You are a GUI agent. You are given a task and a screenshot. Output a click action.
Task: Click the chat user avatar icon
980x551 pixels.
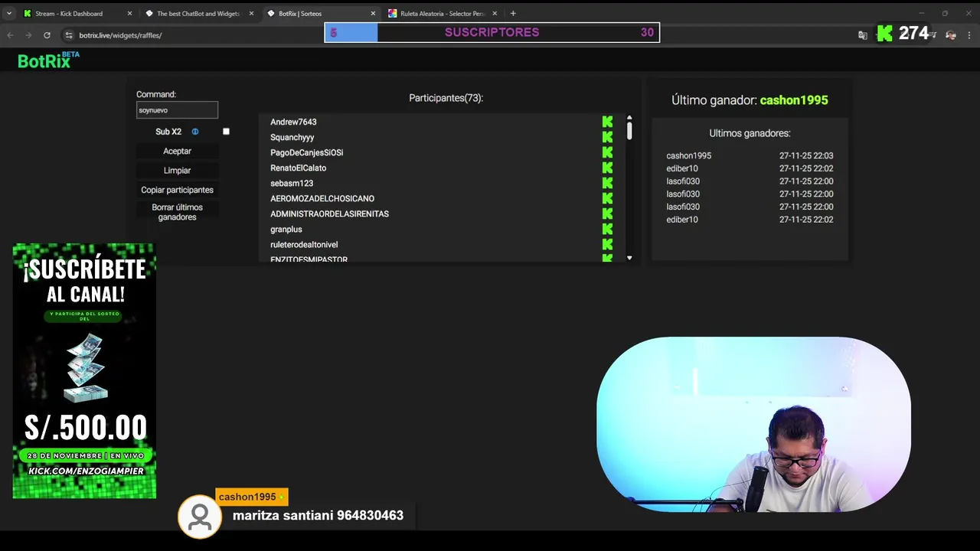200,517
